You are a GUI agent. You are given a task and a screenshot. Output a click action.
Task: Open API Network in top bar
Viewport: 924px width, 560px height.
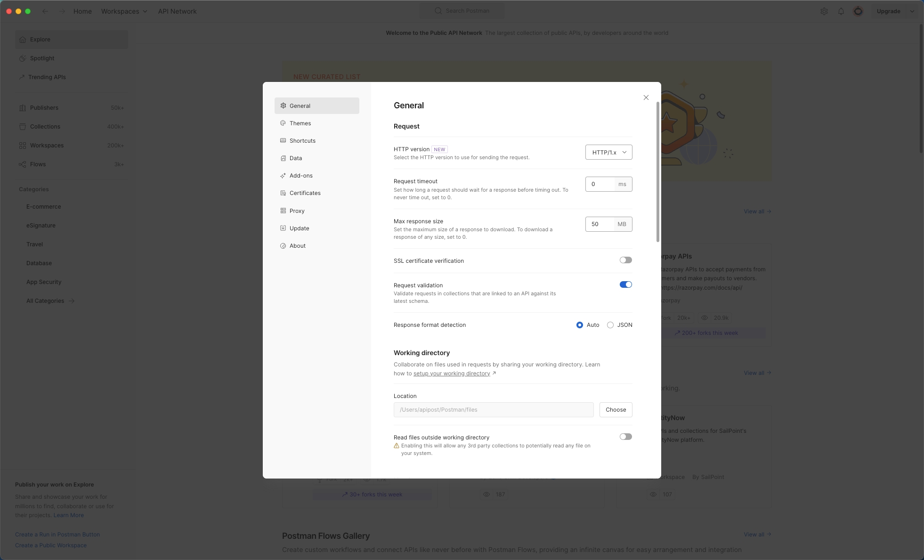click(177, 11)
